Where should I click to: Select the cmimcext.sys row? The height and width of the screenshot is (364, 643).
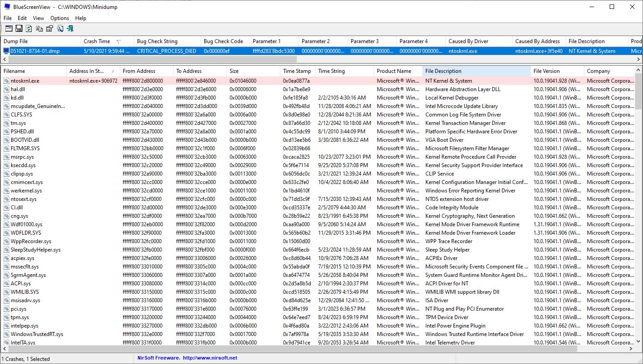318,182
